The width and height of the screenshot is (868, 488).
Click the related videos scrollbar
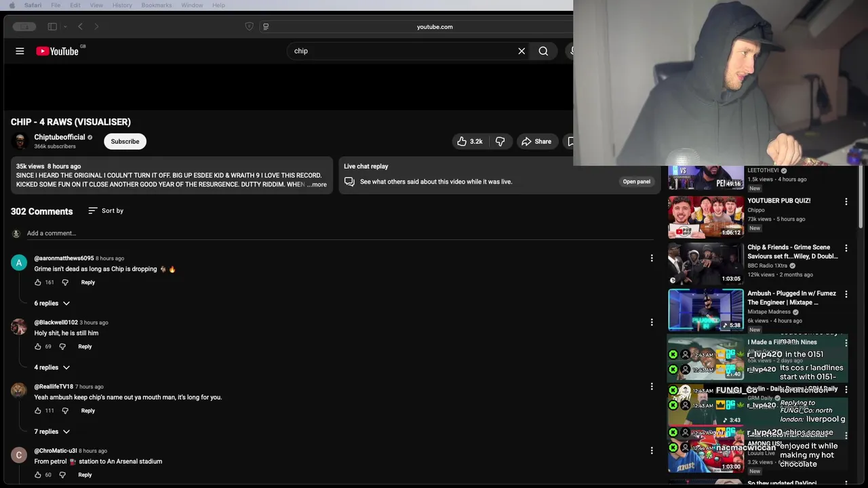(862, 197)
